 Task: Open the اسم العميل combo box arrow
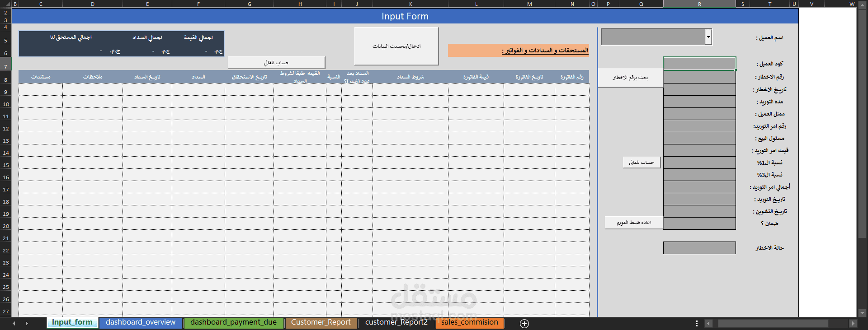click(x=708, y=37)
